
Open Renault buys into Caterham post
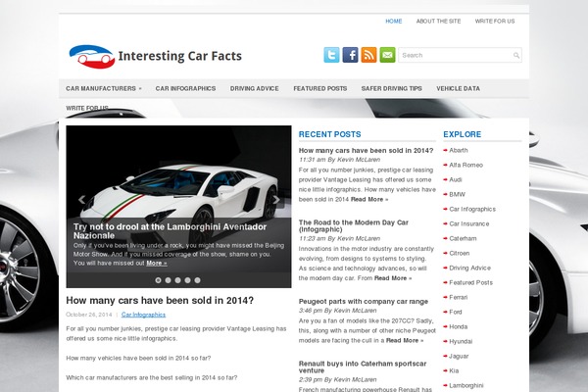pyautogui.click(x=363, y=367)
